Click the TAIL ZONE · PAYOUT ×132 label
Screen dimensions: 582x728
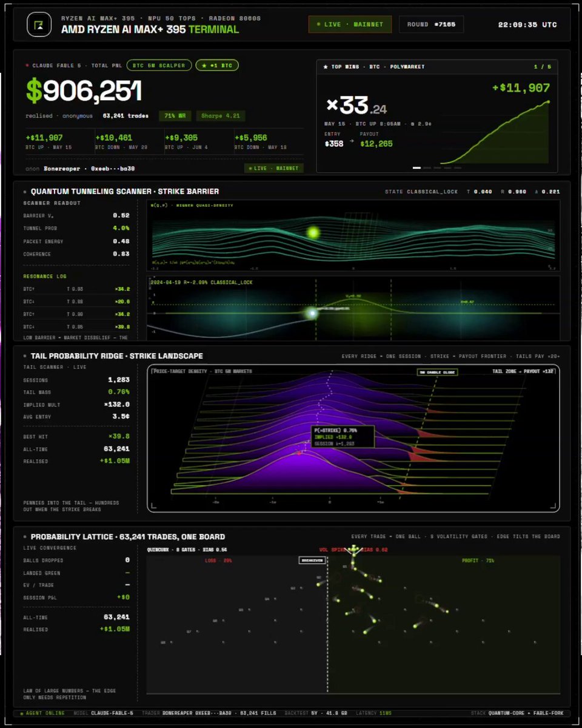(523, 371)
